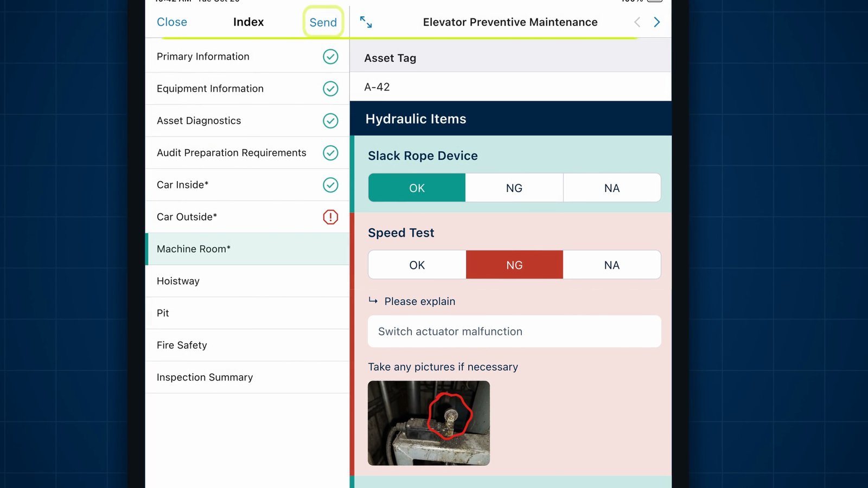Select NA for Speed Test
Image resolution: width=868 pixels, height=488 pixels.
click(x=612, y=265)
